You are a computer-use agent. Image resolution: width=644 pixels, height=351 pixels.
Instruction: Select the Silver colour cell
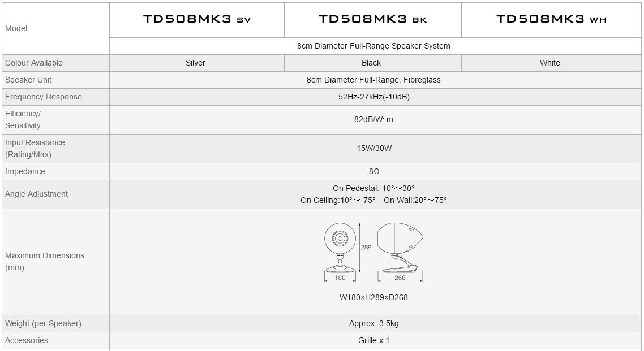[x=195, y=63]
